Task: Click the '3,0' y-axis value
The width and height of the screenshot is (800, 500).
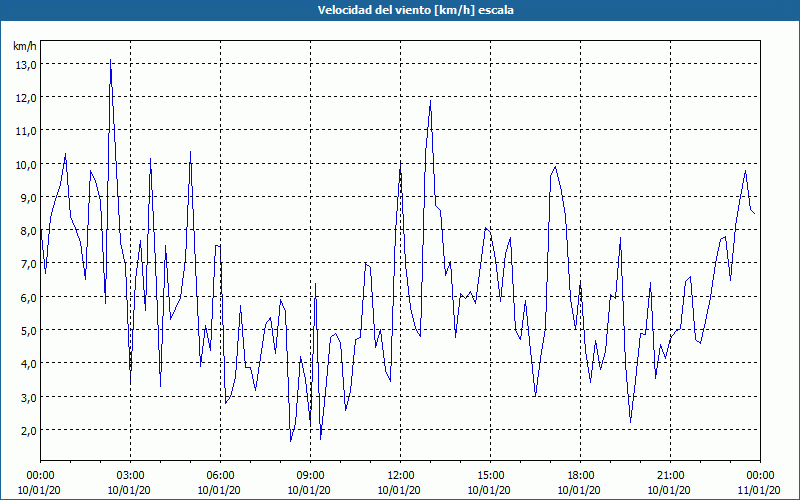Action: [x=28, y=397]
